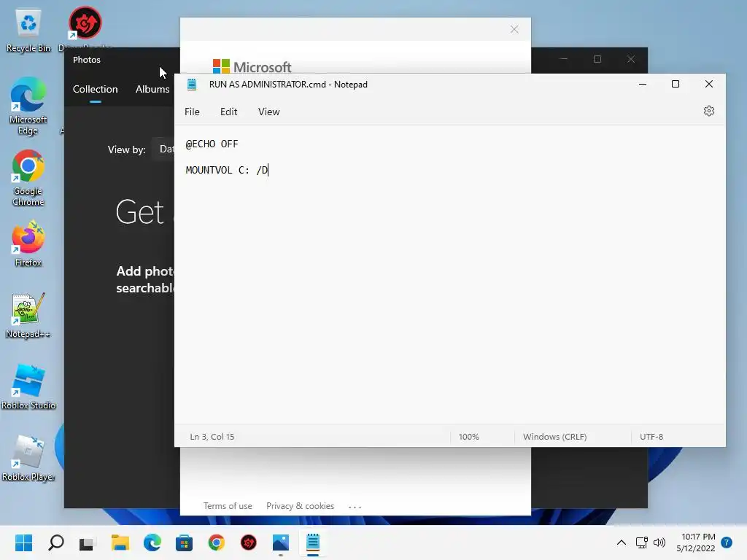Image resolution: width=747 pixels, height=560 pixels.
Task: Select Recycle Bin desktop icon
Action: pyautogui.click(x=28, y=29)
